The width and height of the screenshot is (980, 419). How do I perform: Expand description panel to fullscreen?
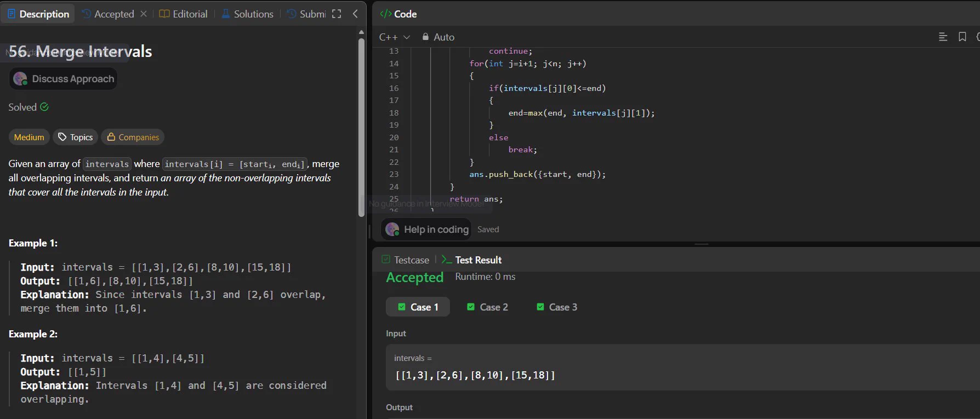click(x=337, y=14)
